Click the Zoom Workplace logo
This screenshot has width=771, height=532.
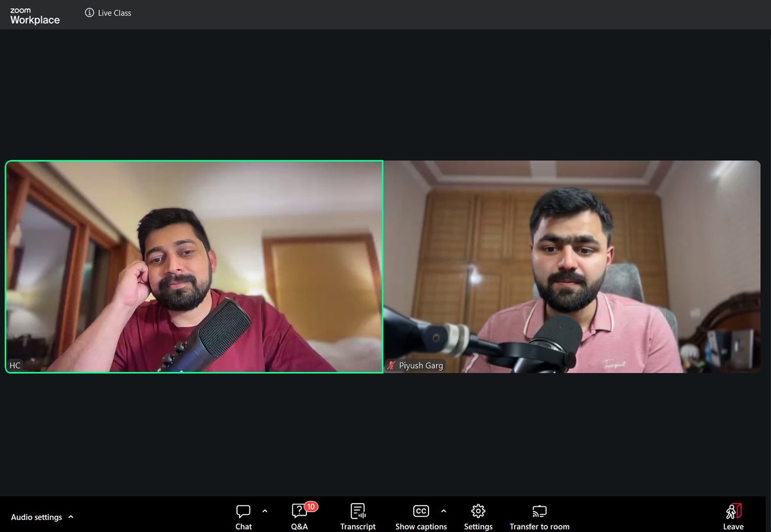coord(33,14)
